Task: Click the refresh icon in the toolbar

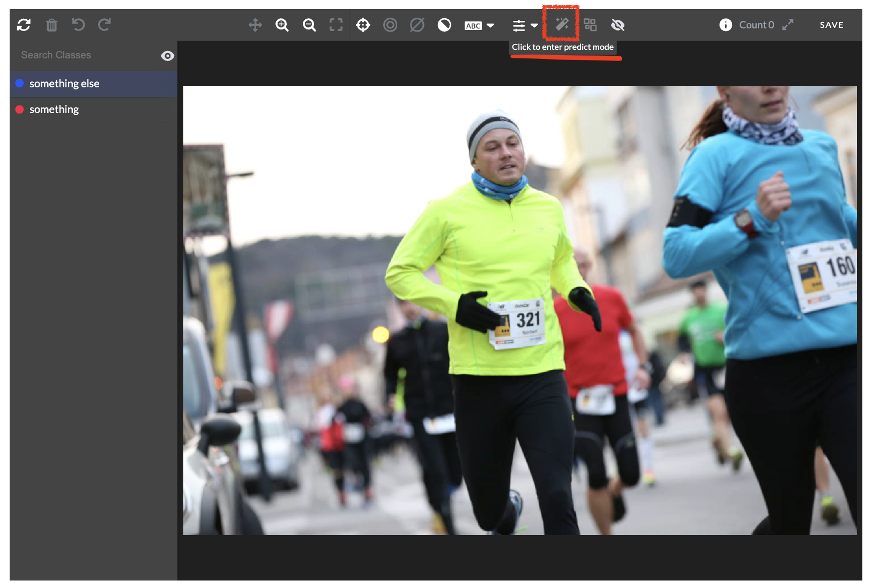Action: pyautogui.click(x=24, y=25)
